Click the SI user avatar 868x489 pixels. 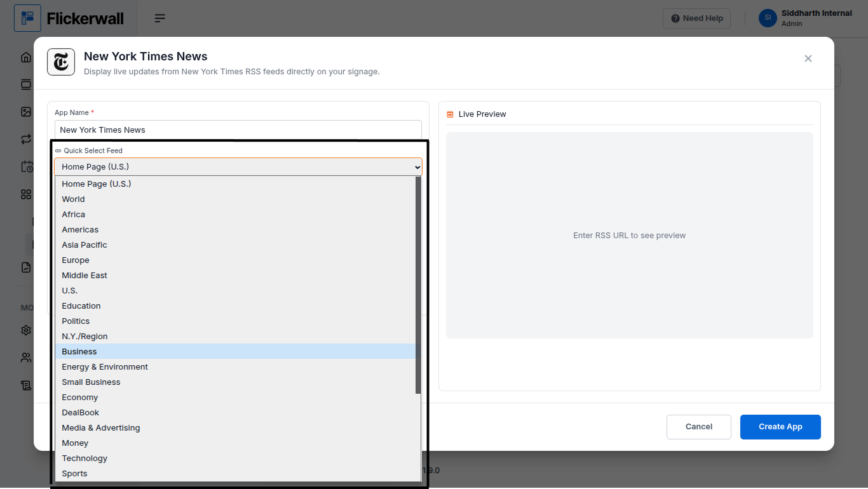point(768,18)
